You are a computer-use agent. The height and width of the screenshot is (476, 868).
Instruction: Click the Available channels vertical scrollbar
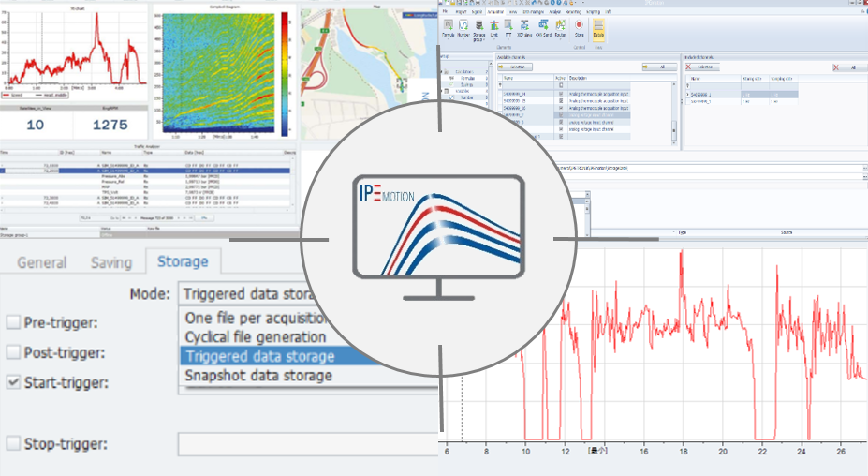(x=674, y=113)
